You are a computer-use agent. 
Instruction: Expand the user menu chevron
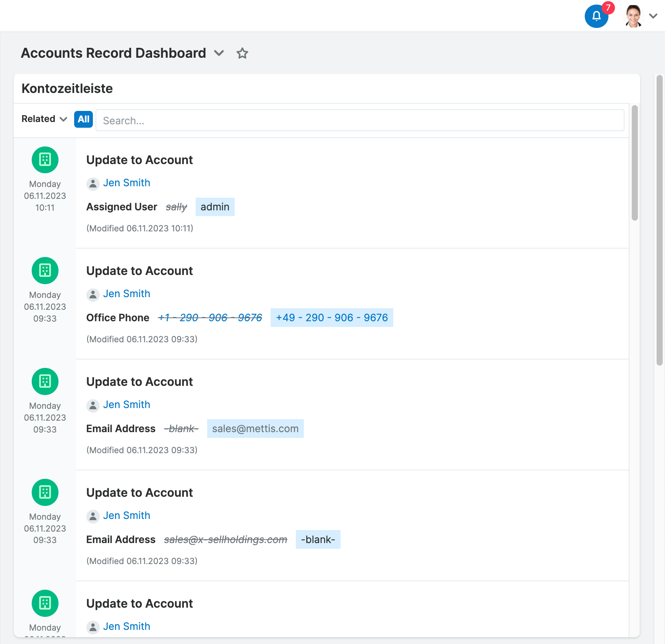pos(653,16)
